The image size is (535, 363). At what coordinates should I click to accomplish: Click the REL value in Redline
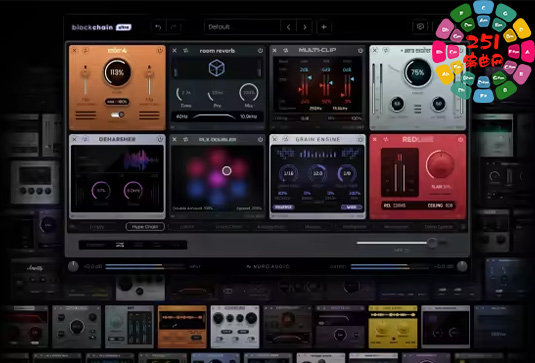[x=395, y=205]
